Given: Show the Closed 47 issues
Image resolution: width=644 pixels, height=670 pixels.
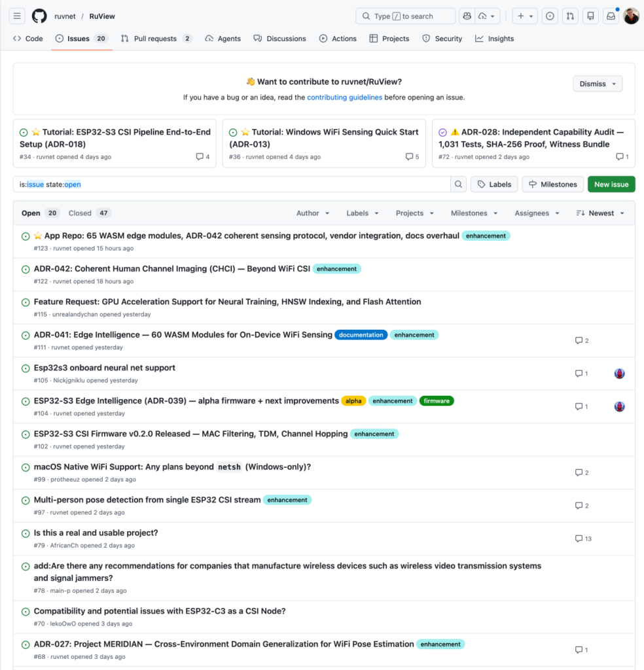Looking at the screenshot, I should (x=90, y=213).
